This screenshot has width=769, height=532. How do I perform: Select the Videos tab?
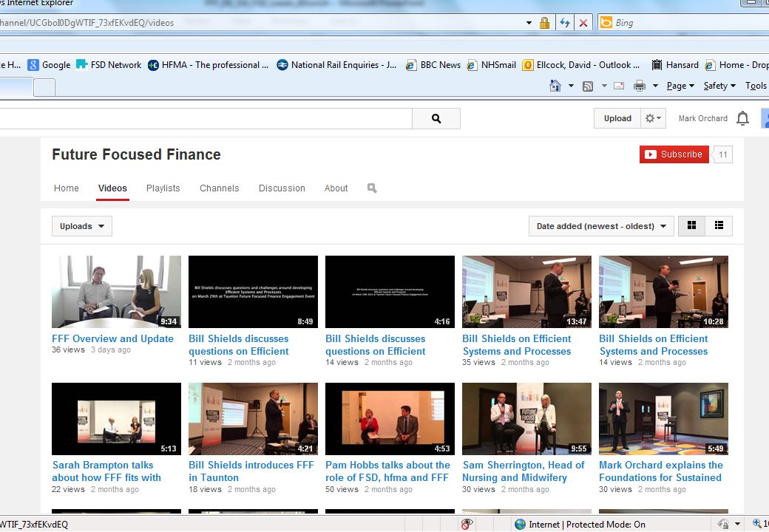[x=112, y=188]
